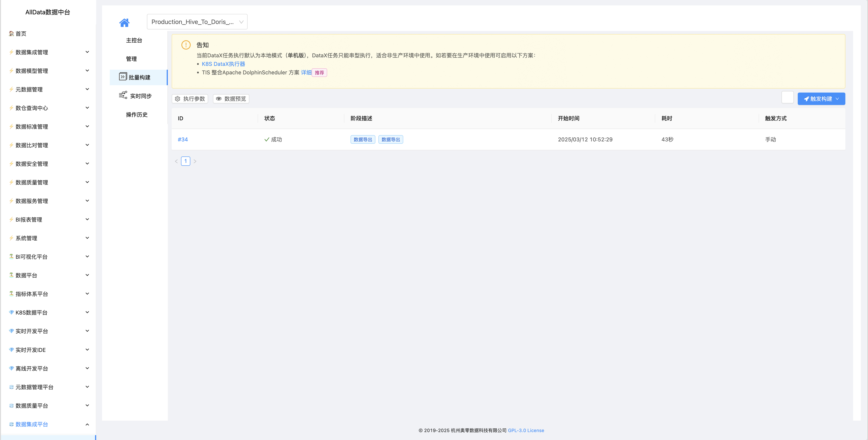Click the house icon beside 首页
The width and height of the screenshot is (868, 440).
[11, 33]
